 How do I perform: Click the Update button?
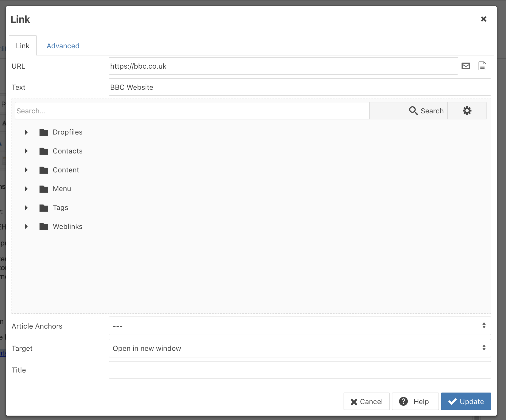click(x=466, y=401)
